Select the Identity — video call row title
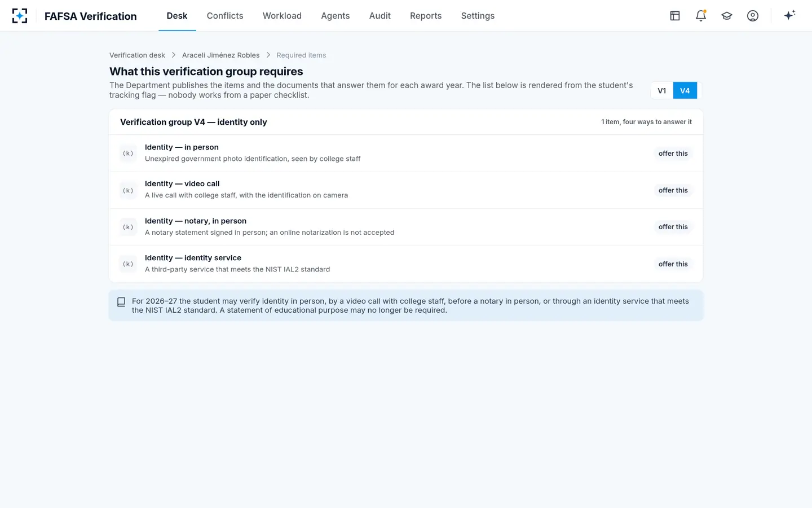812x508 pixels. click(182, 184)
